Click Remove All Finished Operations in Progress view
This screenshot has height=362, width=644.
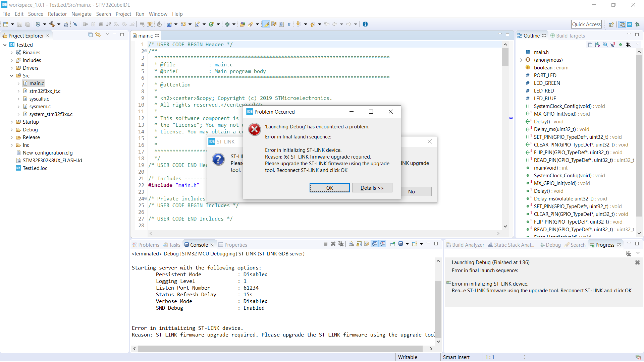coord(628,254)
